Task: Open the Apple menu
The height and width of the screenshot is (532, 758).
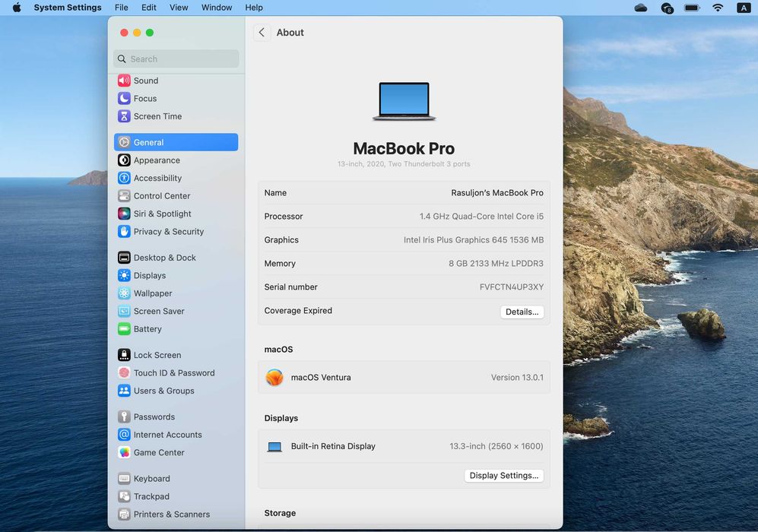Action: tap(17, 8)
